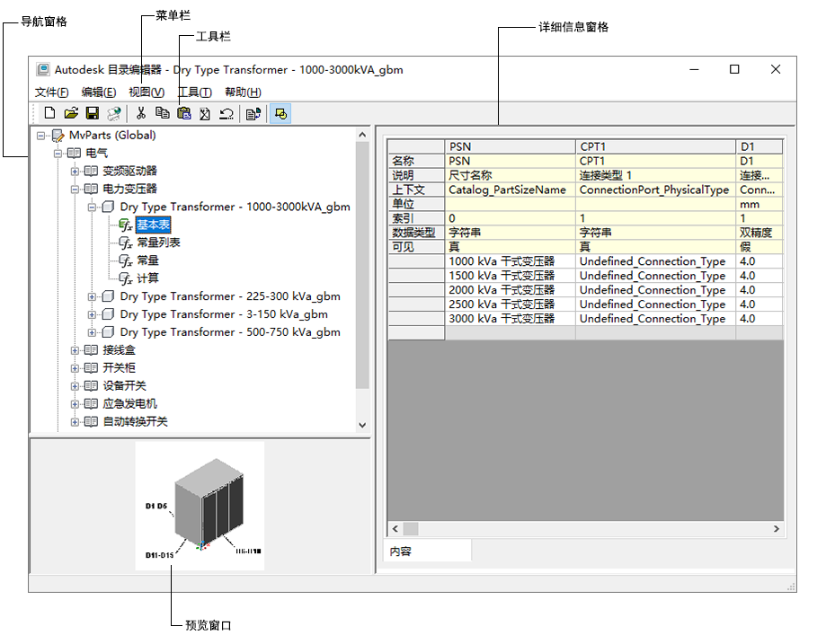Screen dimensions: 826x644
Task: Expand Dry Type Transformer 3-150 kVa_gbm
Action: [x=92, y=315]
